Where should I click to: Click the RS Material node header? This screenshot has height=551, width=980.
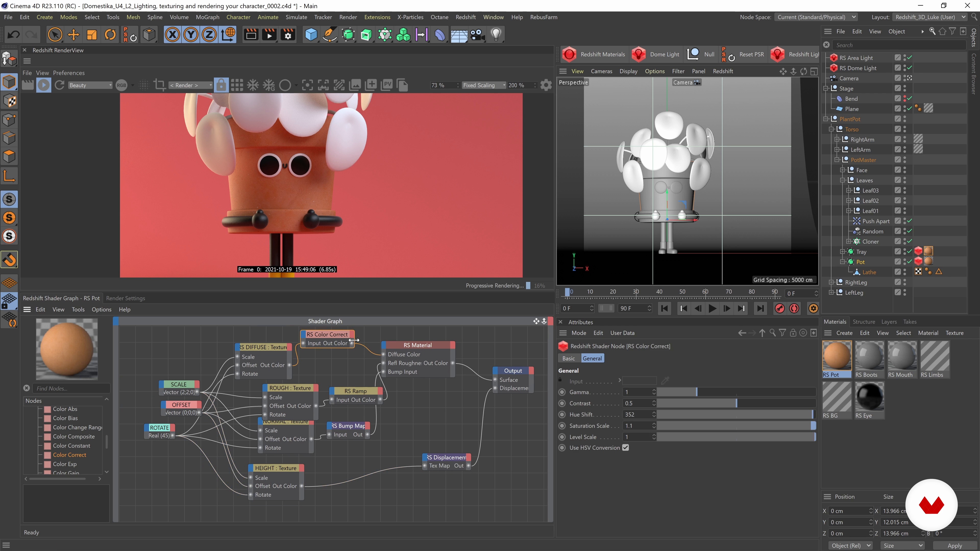pos(417,345)
